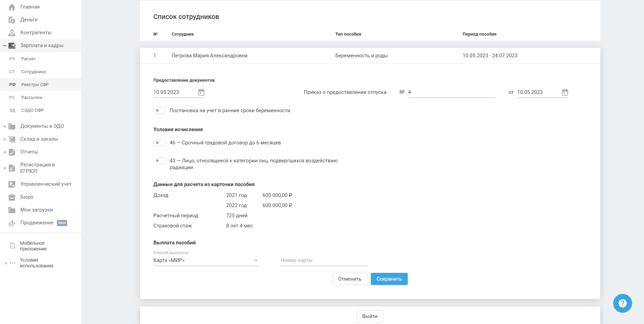Image resolution: width=644 pixels, height=324 pixels.
Task: Open calendar for leave order date
Action: coord(565,93)
